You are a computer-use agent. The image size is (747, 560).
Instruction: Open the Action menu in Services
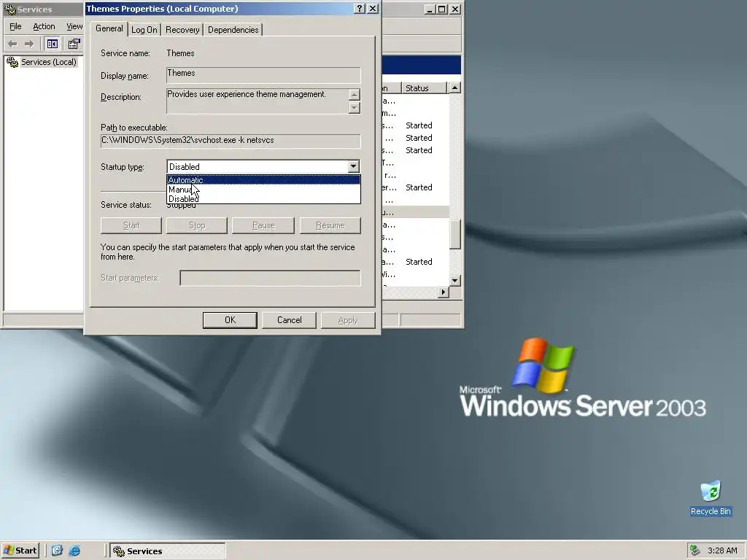tap(44, 26)
